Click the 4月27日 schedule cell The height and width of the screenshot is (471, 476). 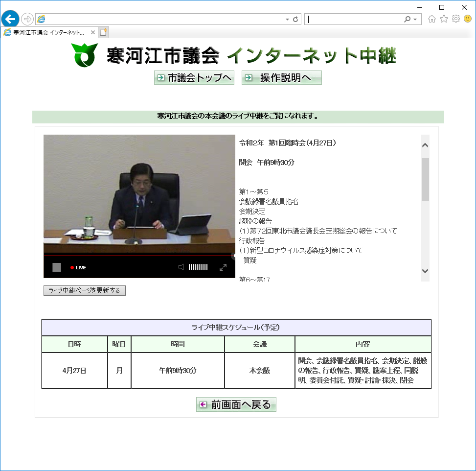tap(74, 371)
